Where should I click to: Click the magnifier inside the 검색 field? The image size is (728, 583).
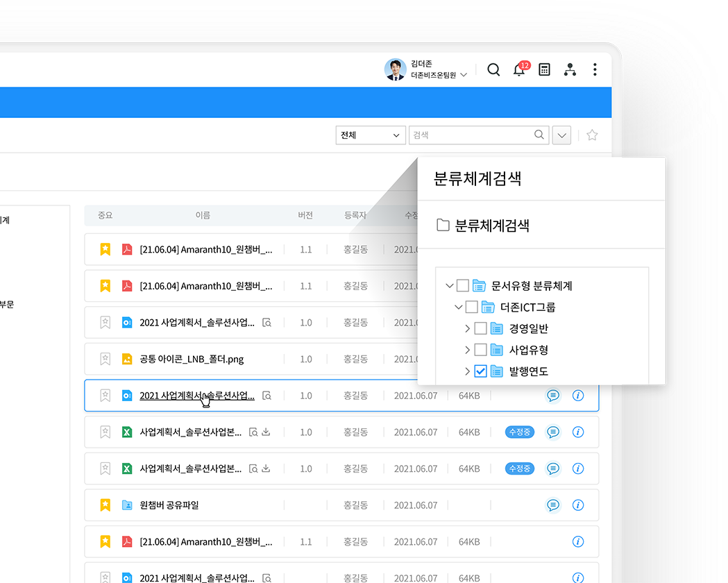point(539,135)
